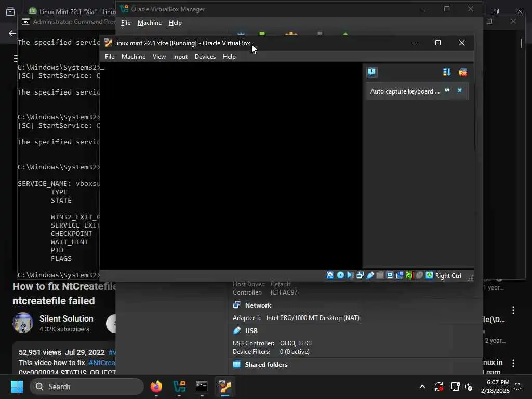The width and height of the screenshot is (532, 399).
Task: Click the running VM taskbar icon
Action: click(x=224, y=387)
